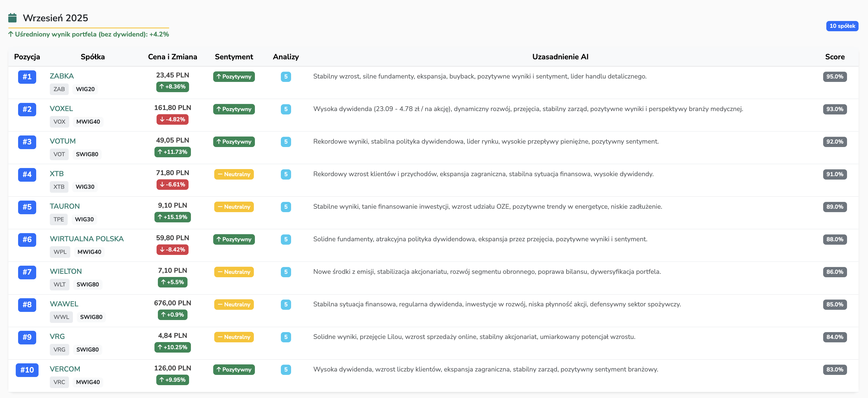Viewport: 868px width, 398px height.
Task: Open the VOTUM company link
Action: (x=63, y=141)
